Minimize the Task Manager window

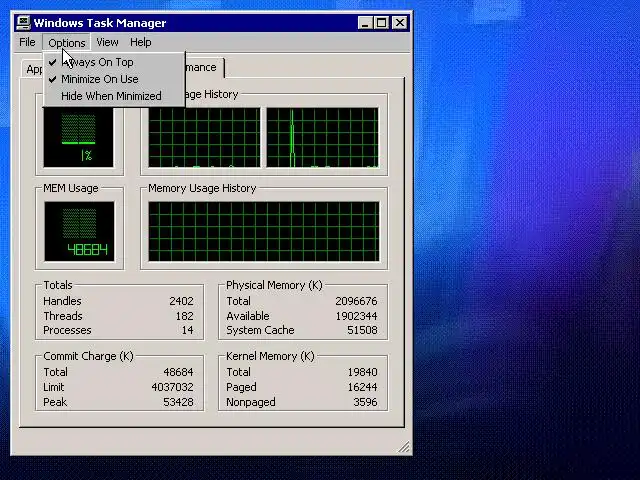(365, 23)
